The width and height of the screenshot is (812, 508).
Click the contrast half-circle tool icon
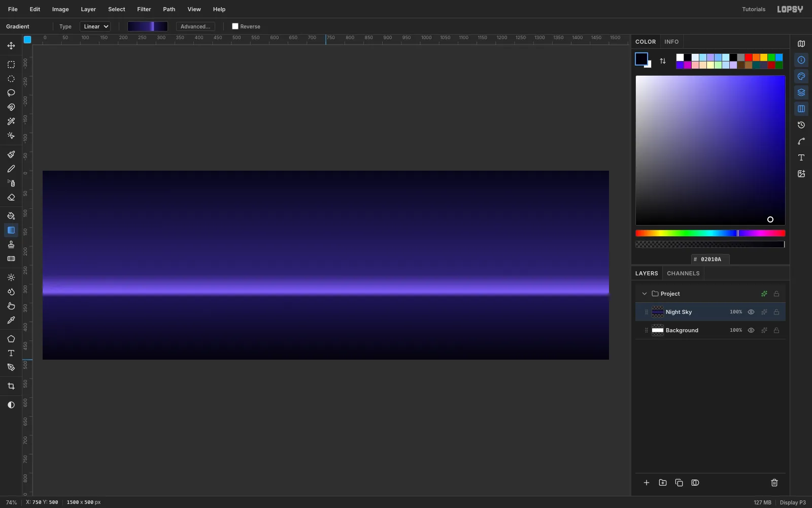[11, 405]
